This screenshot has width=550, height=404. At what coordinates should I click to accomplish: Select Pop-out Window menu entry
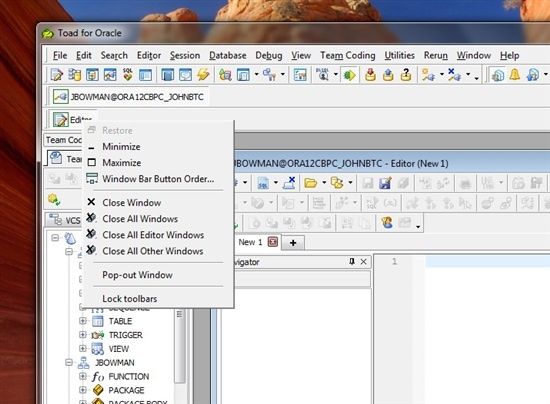tap(158, 275)
